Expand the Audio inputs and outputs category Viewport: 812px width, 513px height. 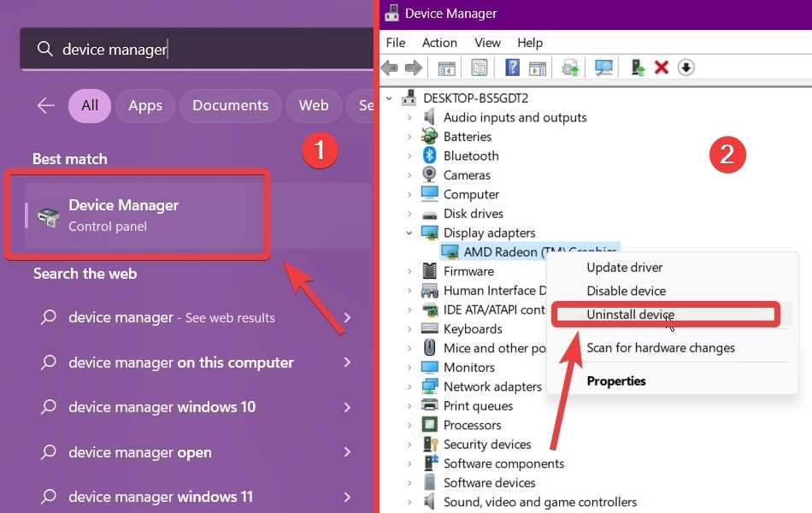(x=409, y=118)
